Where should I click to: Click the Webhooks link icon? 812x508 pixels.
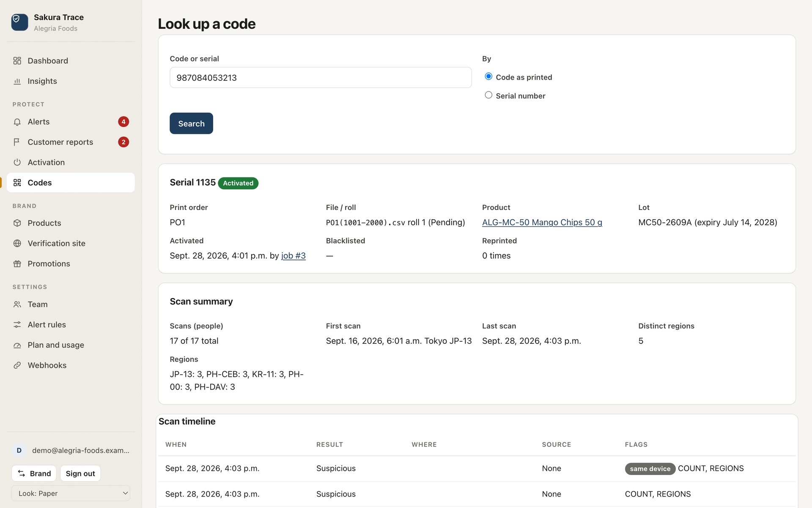click(17, 365)
